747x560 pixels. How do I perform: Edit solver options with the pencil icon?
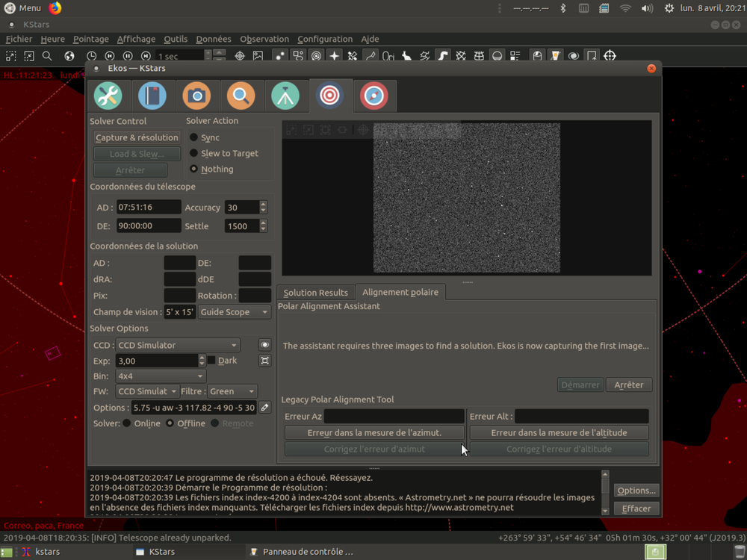(x=265, y=407)
